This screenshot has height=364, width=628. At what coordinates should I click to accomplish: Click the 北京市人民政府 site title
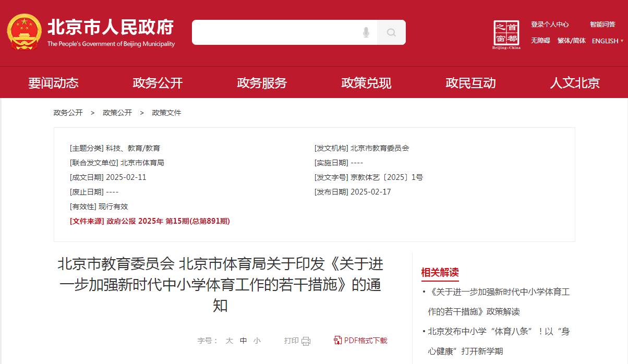pyautogui.click(x=111, y=27)
